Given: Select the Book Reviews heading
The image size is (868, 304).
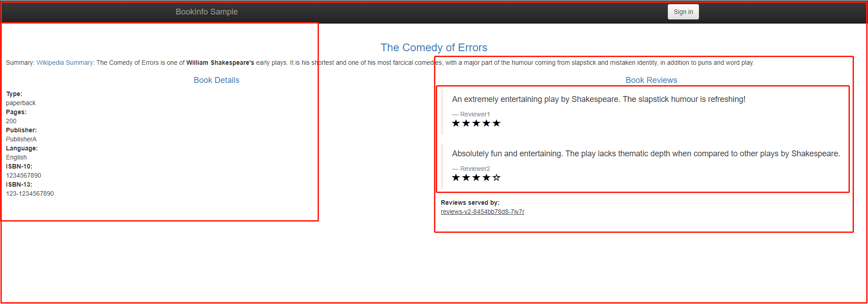Looking at the screenshot, I should 651,80.
